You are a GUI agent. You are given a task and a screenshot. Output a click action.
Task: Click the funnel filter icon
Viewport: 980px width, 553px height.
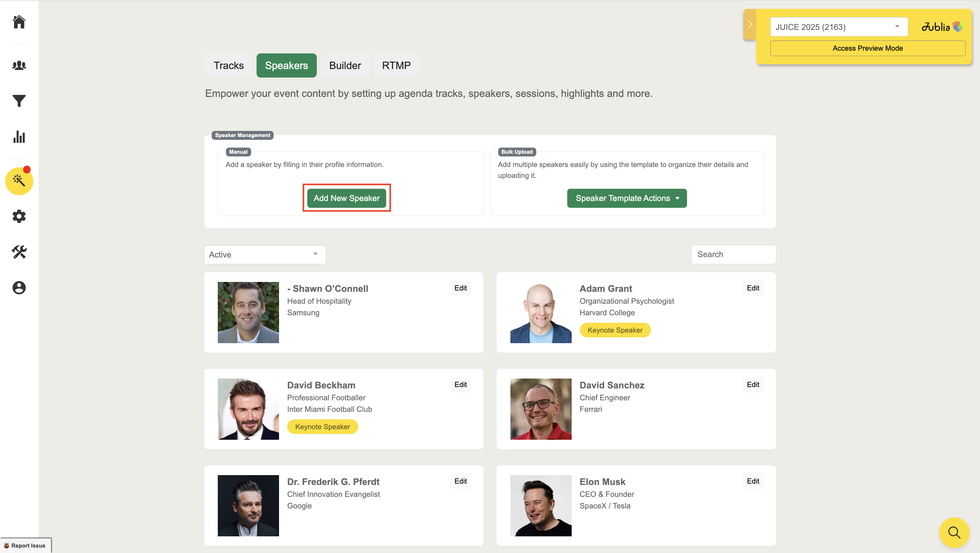click(x=19, y=101)
